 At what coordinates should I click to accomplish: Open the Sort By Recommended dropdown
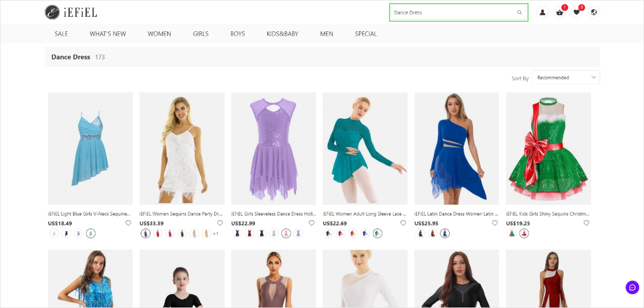(x=566, y=77)
